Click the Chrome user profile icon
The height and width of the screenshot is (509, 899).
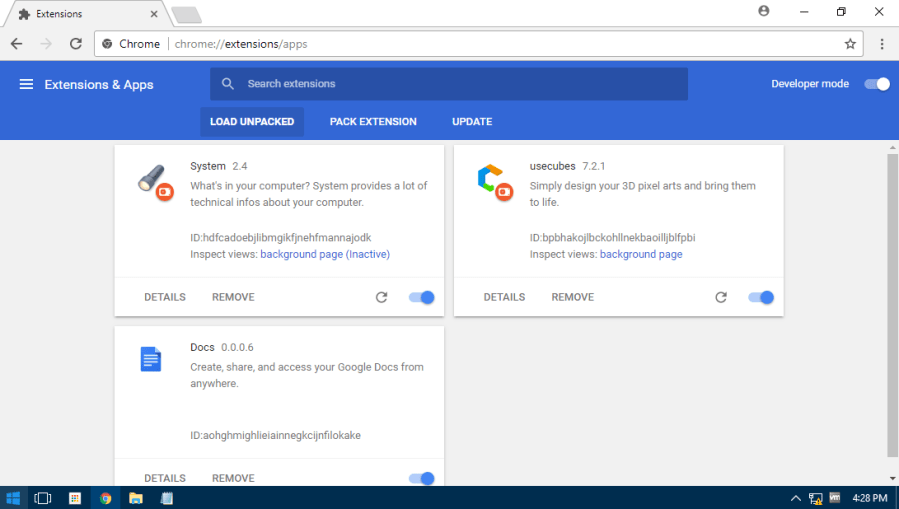coord(764,12)
